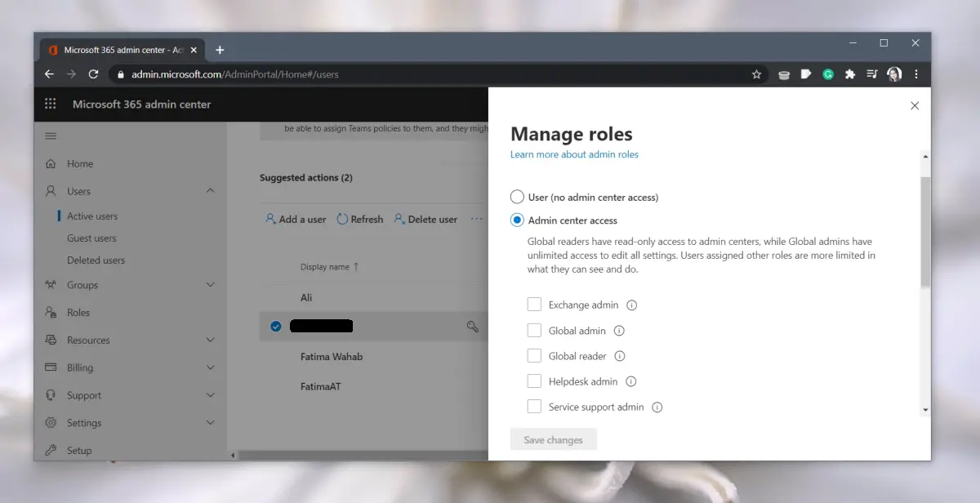This screenshot has height=503, width=980.
Task: Expand the Resources section chevron
Action: click(210, 340)
